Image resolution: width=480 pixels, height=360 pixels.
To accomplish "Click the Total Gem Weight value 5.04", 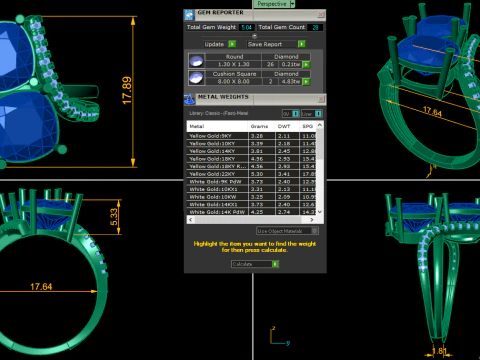I will pos(247,27).
